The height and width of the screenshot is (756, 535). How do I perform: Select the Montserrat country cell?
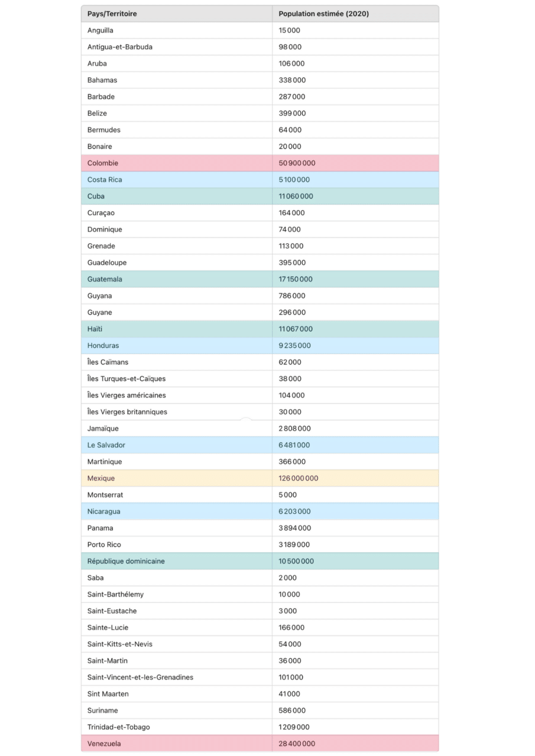tap(105, 495)
